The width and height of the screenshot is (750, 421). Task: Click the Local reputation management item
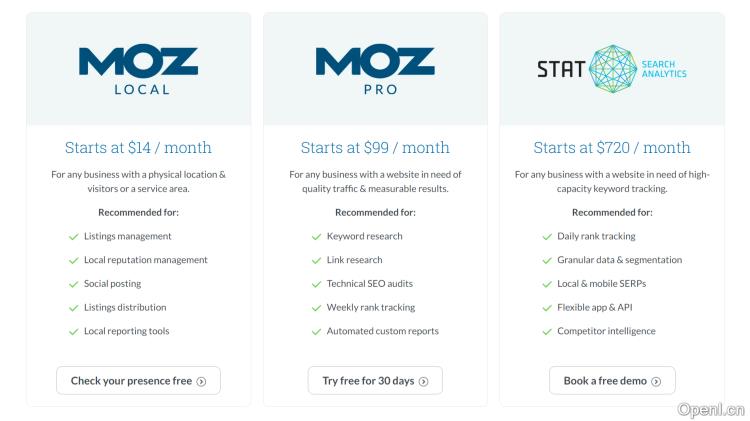tap(146, 260)
